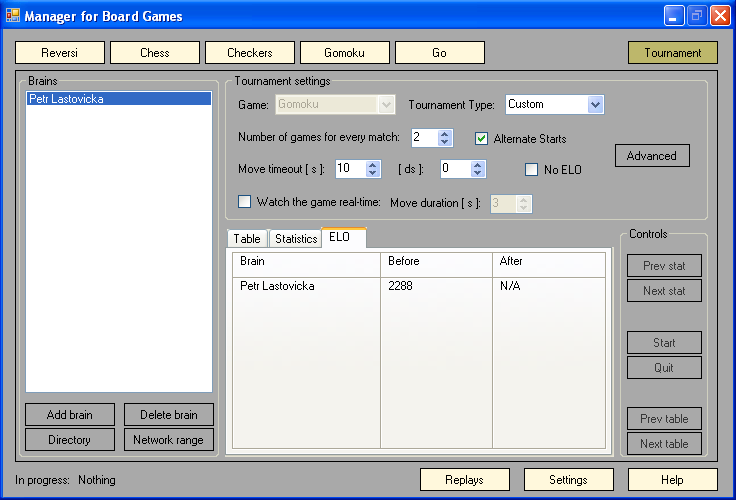Select the ELO tab
Image resolution: width=736 pixels, height=500 pixels.
(343, 237)
